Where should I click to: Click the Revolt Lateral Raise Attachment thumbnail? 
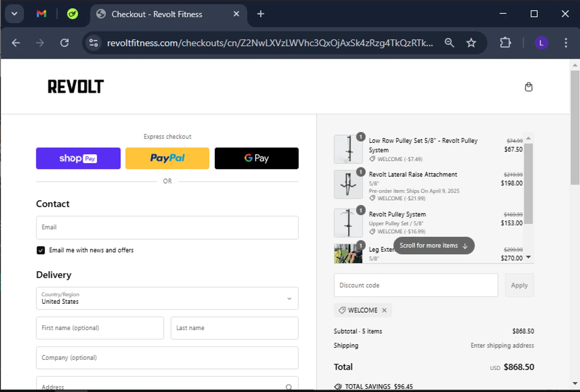coord(348,184)
